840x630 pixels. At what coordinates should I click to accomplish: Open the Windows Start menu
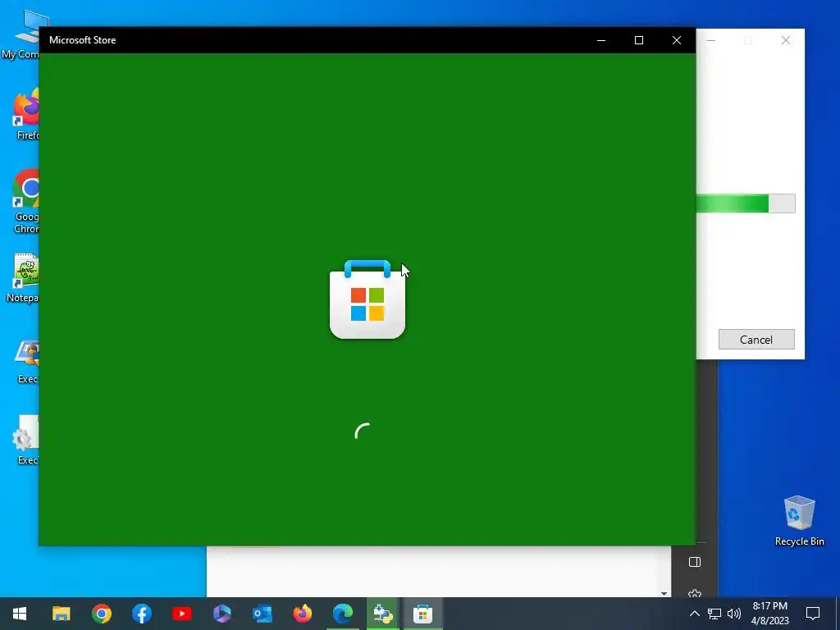tap(20, 614)
